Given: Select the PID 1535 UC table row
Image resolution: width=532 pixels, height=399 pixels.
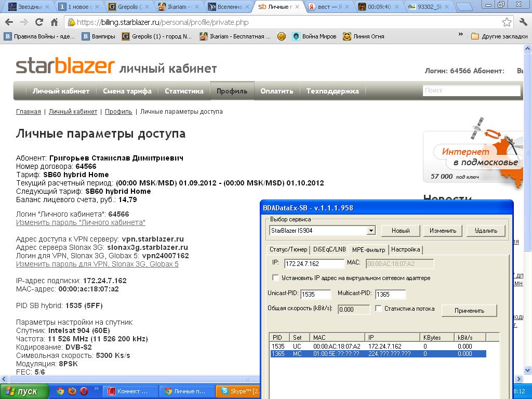Looking at the screenshot, I should [x=378, y=347].
